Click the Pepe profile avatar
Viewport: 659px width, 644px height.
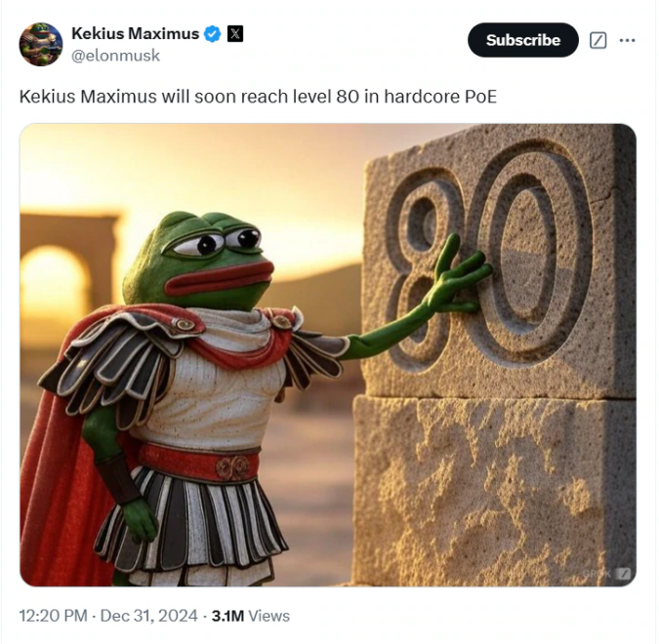point(41,44)
